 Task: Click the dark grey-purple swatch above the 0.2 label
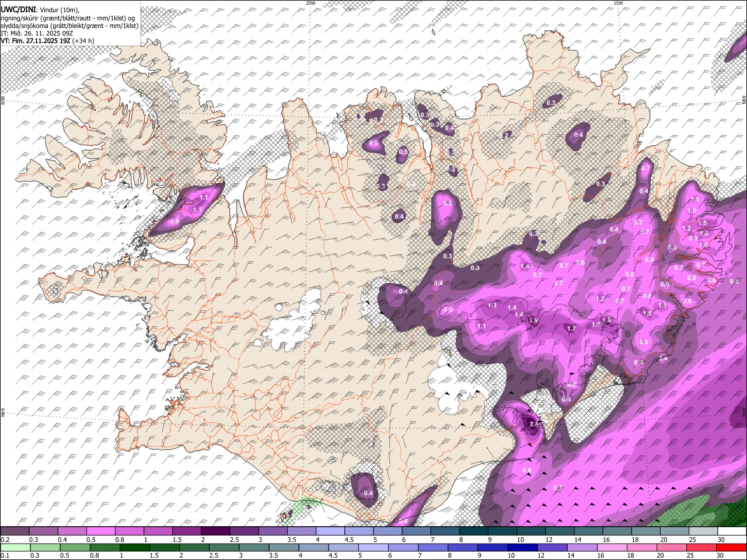tap(15, 531)
